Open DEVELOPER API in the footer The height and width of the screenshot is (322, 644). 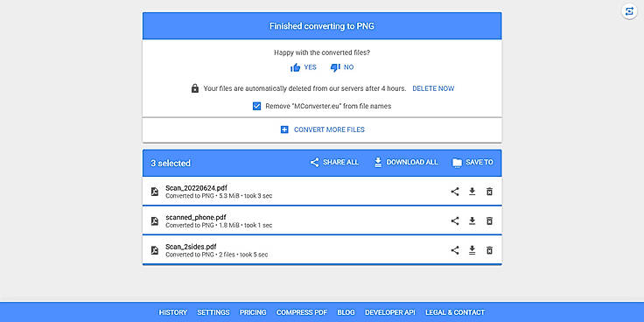pyautogui.click(x=390, y=312)
